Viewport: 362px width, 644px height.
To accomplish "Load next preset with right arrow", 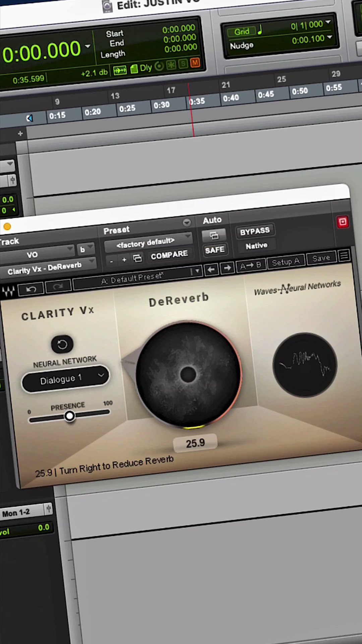I will (227, 268).
